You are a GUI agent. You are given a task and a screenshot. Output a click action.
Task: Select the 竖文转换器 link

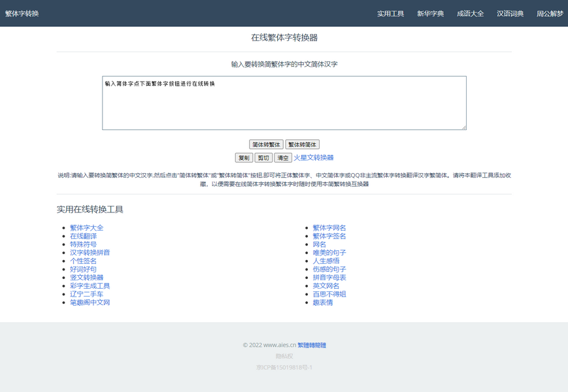(x=87, y=278)
